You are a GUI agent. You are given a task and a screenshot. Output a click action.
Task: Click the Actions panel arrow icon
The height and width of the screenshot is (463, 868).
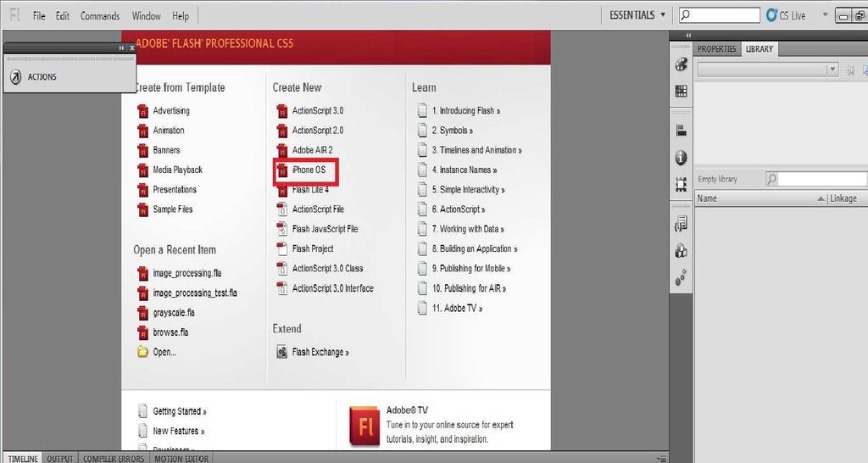16,77
